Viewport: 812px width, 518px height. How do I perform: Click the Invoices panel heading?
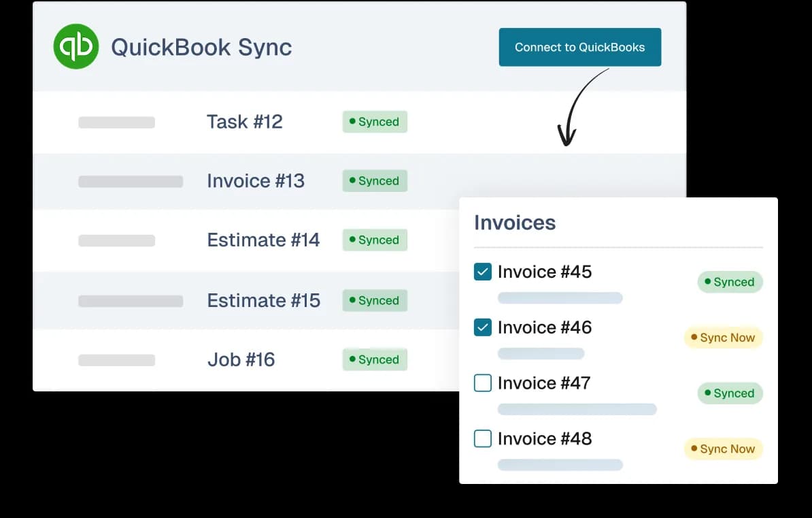coord(515,223)
